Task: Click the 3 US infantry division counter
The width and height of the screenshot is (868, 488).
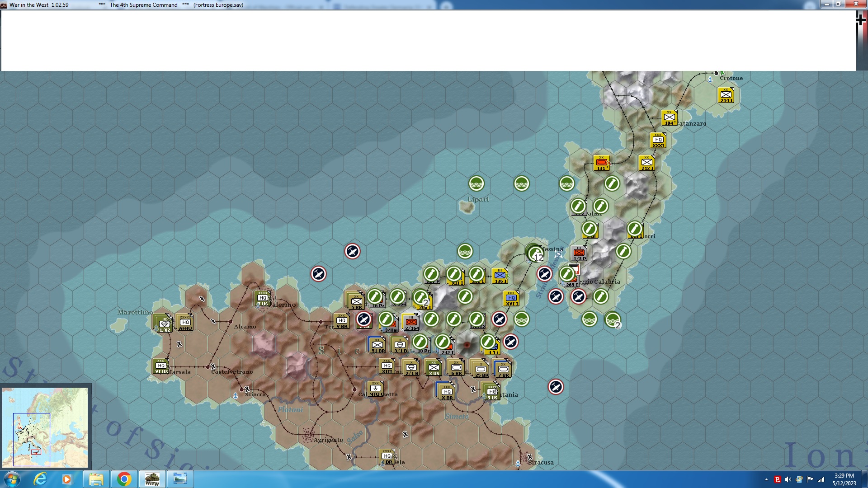Action: point(434,368)
